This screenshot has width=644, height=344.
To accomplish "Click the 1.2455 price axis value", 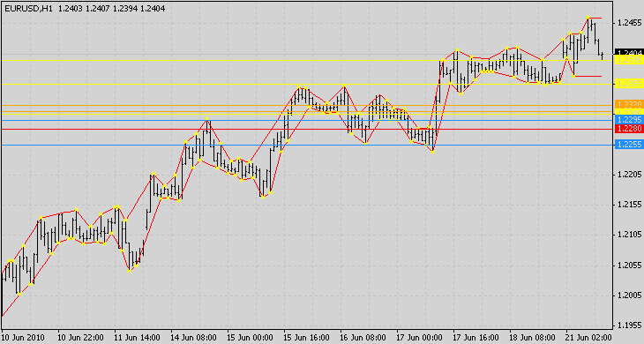I will (630, 23).
